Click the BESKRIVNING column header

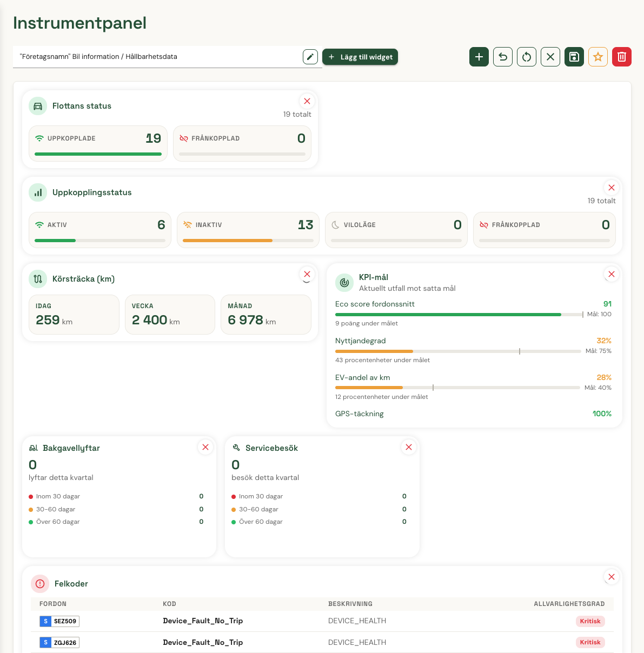coord(350,604)
